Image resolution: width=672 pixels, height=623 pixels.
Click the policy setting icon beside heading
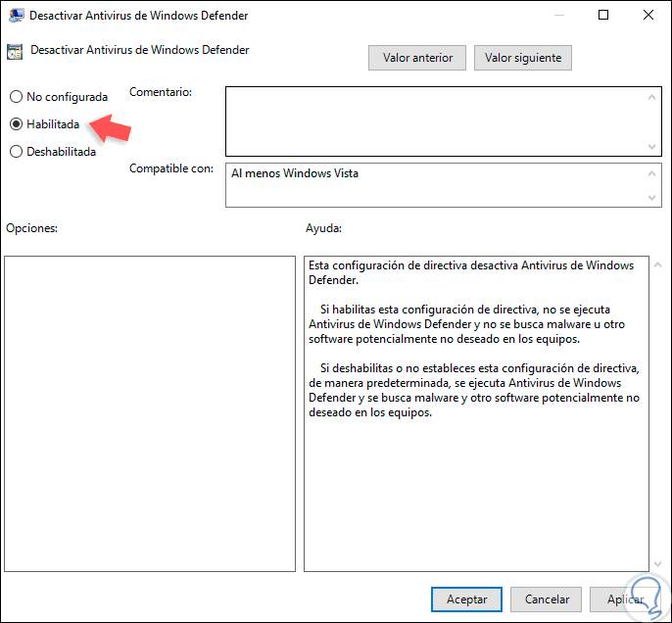click(x=15, y=51)
